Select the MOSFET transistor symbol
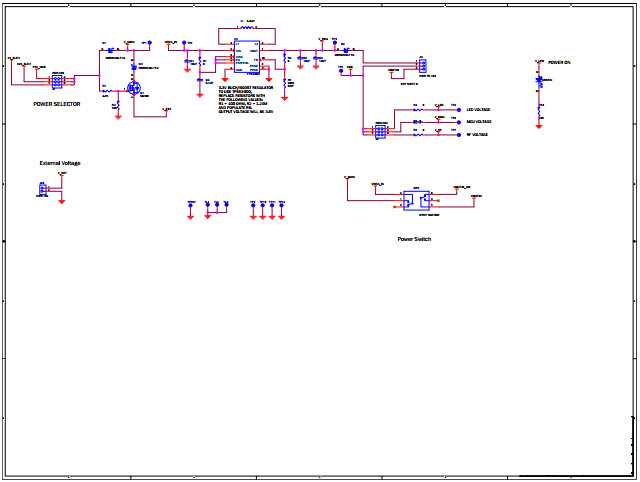The width and height of the screenshot is (640, 482). coord(132,88)
